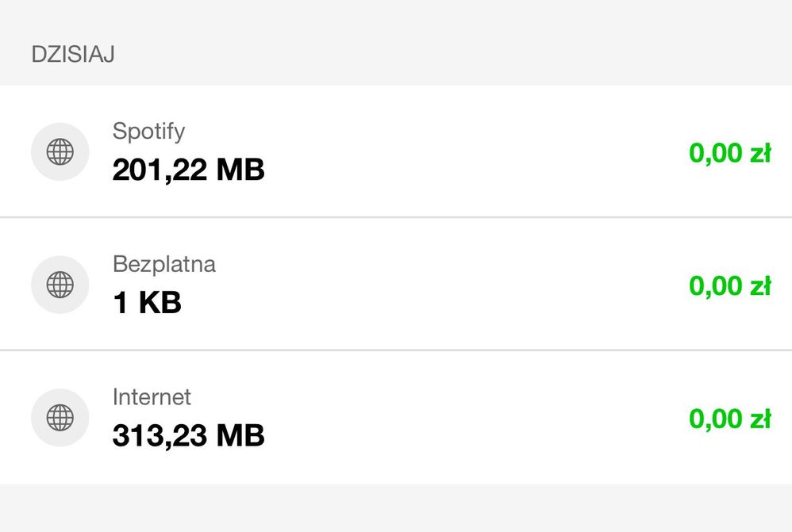Click the globe icon beside Internet
Viewport: 792px width, 532px height.
click(x=60, y=417)
